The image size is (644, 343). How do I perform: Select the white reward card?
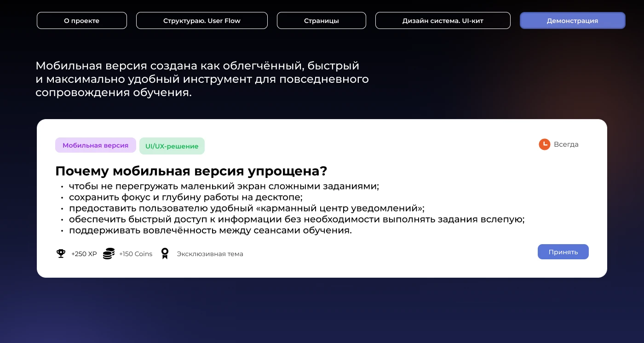coord(322,198)
